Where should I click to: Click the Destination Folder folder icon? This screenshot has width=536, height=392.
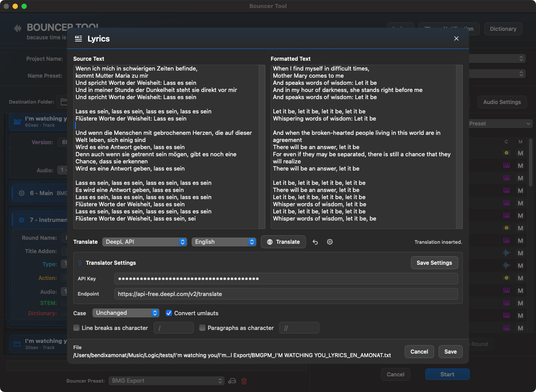63,102
